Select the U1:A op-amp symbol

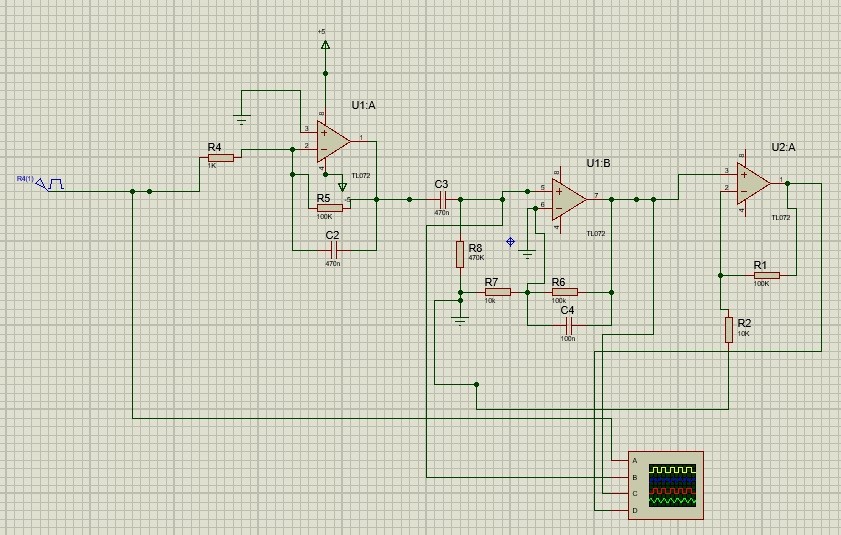pos(333,142)
